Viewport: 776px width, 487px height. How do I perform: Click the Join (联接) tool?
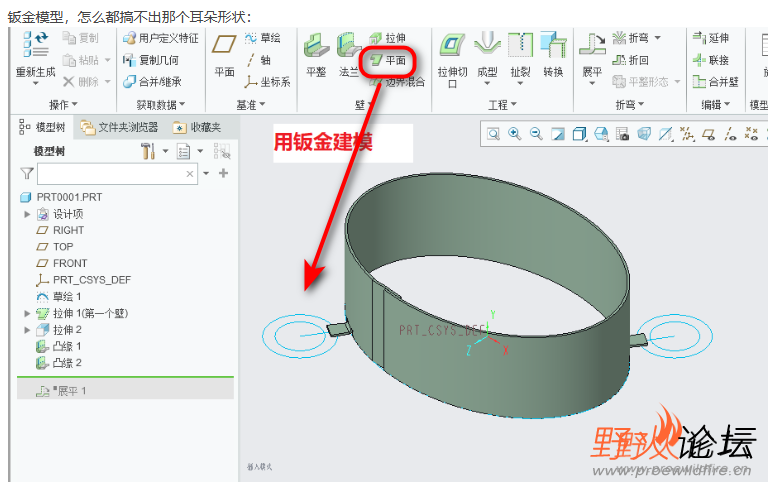pyautogui.click(x=711, y=60)
